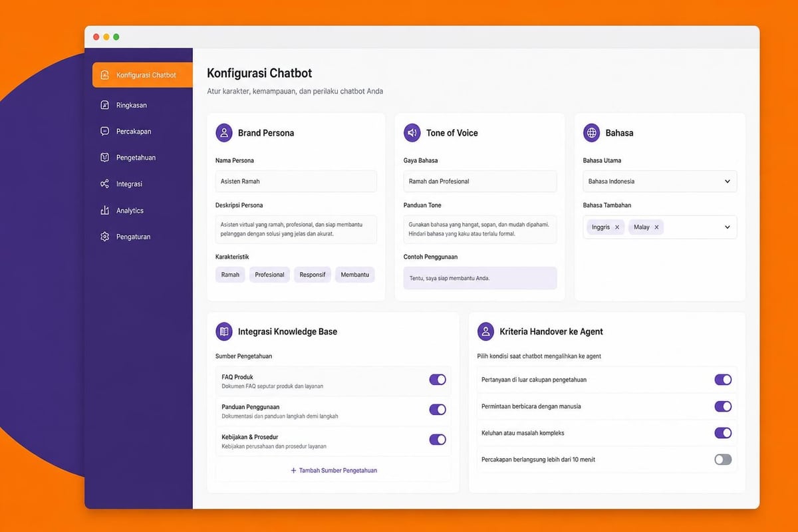Click 'Pilih kondisi saat chatbot mengalihkan ke agent'

[x=539, y=356]
